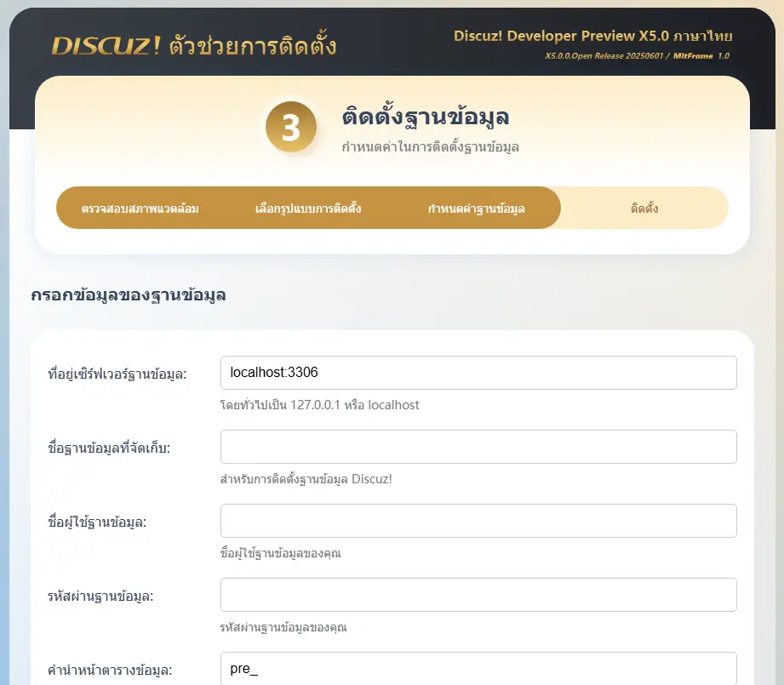This screenshot has width=784, height=685.
Task: Select the ติดตั้ง step tab
Action: point(644,208)
